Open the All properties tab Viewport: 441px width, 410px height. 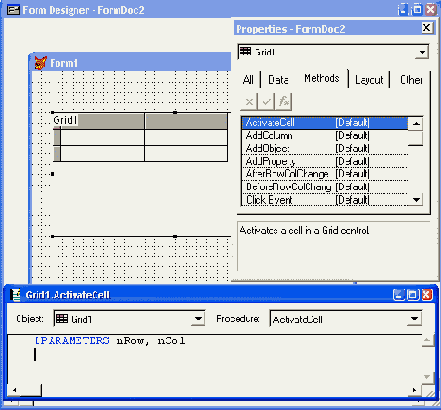[x=248, y=80]
